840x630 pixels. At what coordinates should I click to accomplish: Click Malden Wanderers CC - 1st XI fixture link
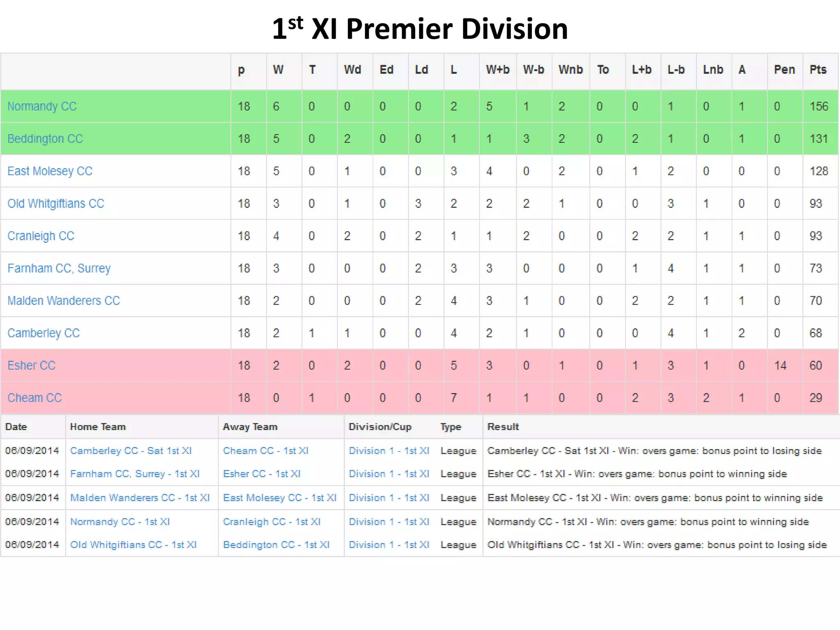tap(140, 498)
